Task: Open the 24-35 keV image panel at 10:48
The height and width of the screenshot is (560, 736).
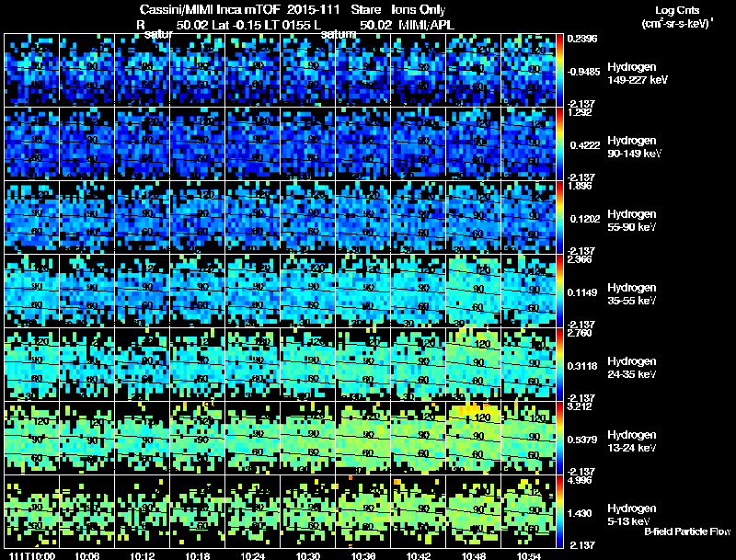Action: tap(474, 365)
